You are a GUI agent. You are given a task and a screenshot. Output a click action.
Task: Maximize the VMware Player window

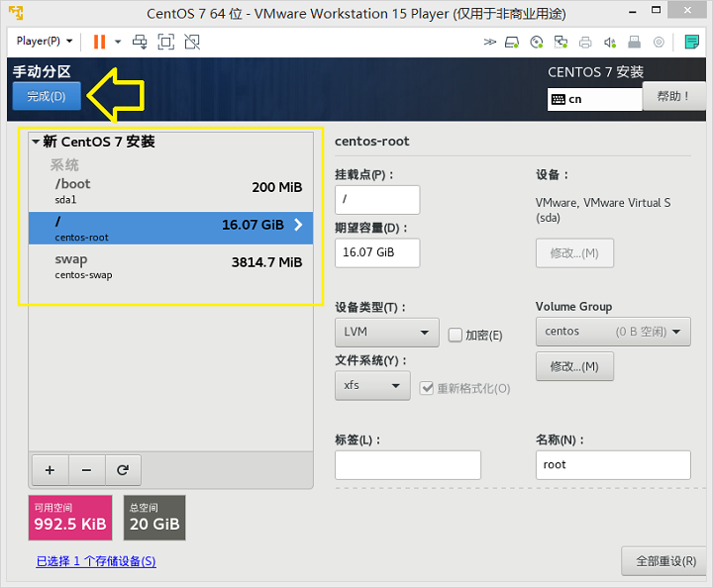[x=656, y=10]
